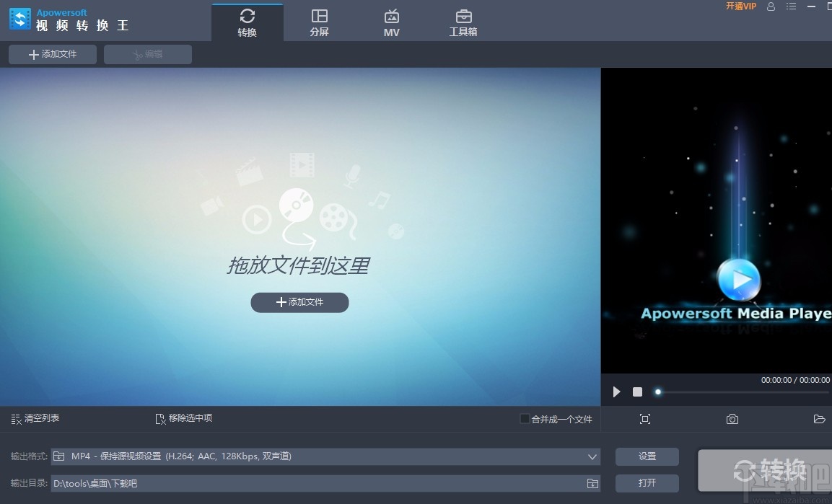Switch to the 转换 Convert tab
This screenshot has width=832, height=504.
(x=248, y=20)
